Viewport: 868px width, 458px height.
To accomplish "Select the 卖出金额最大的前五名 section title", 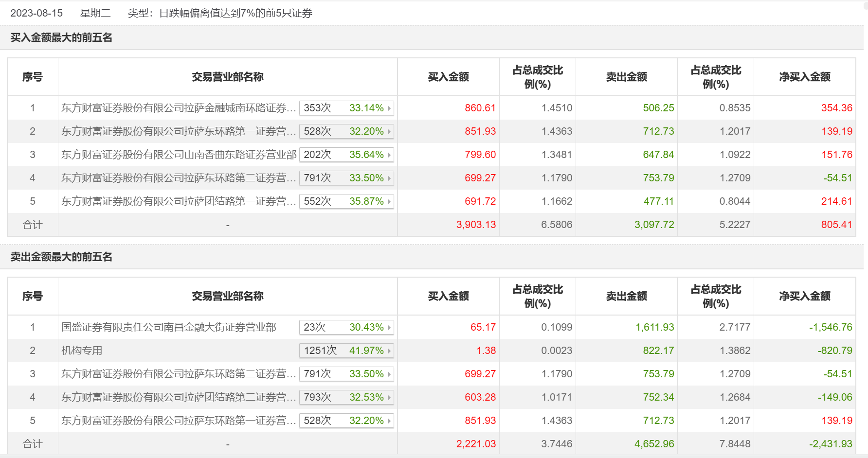I will (61, 257).
